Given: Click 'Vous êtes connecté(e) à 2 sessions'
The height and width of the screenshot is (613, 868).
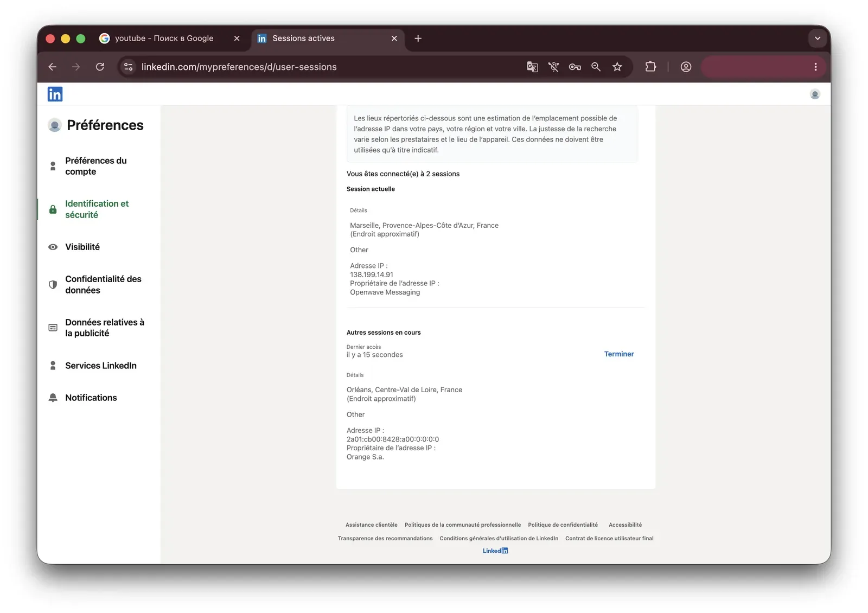Looking at the screenshot, I should (403, 174).
